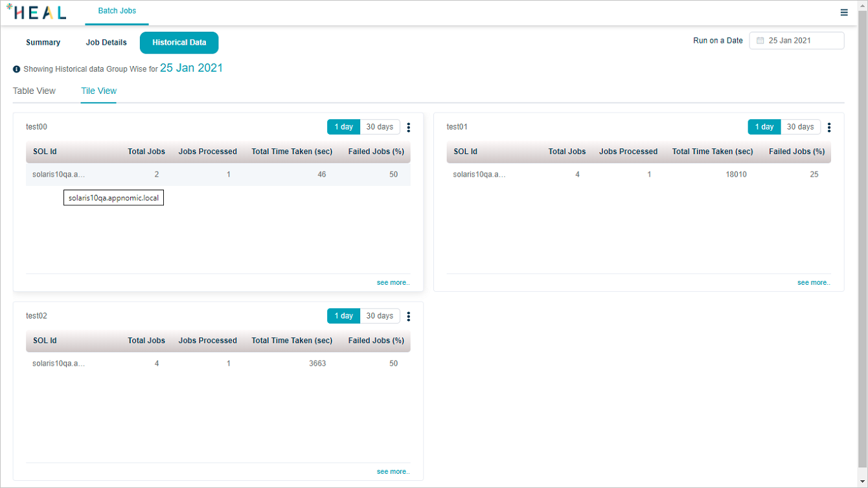This screenshot has width=868, height=488.
Task: Click the info icon beside Showing Historical data
Action: 17,69
